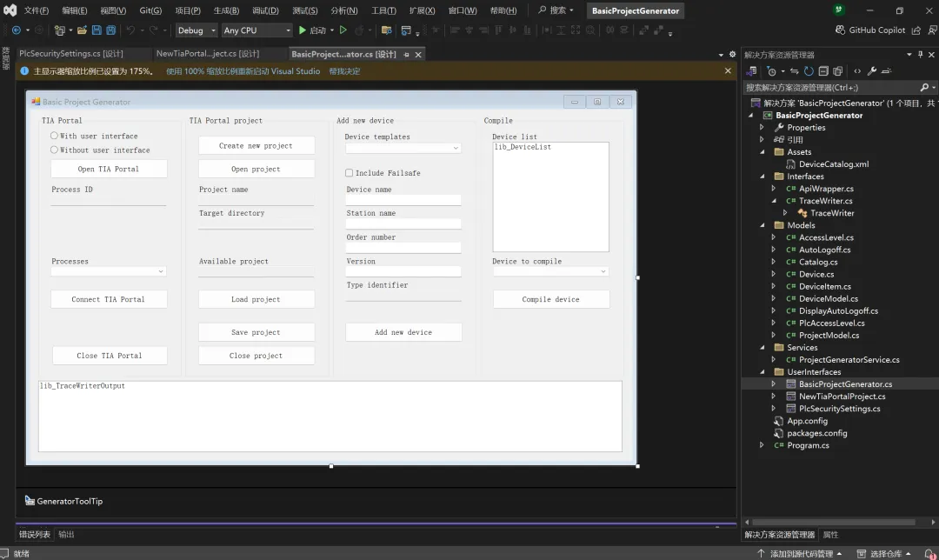Open the Debug configuration dropdown
Screen dimensions: 939x560
click(x=196, y=30)
